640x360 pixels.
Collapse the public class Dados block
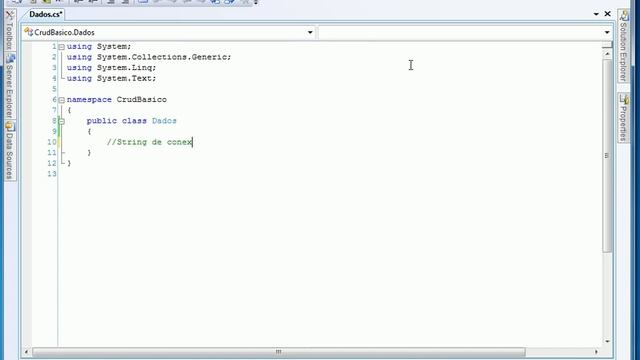pyautogui.click(x=62, y=121)
